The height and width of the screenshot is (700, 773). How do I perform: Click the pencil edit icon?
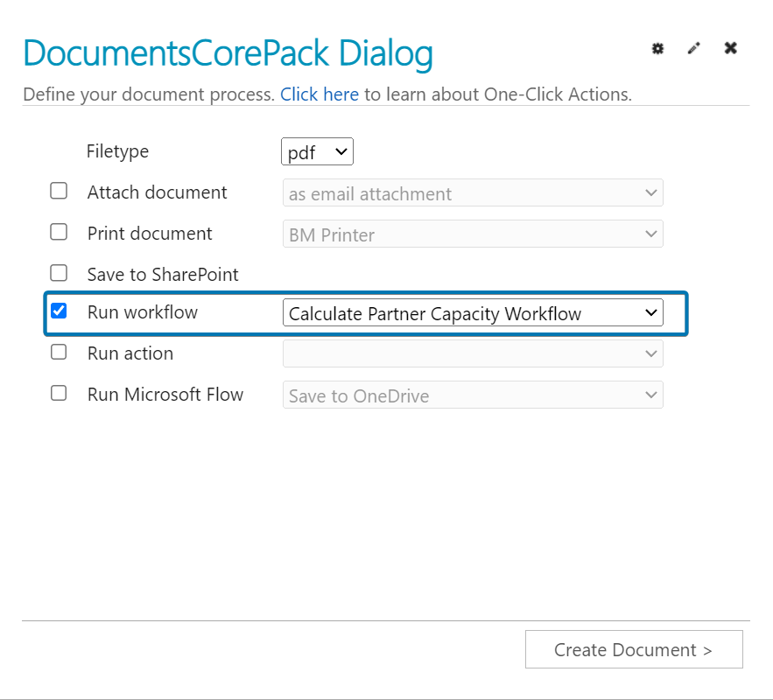[x=693, y=48]
